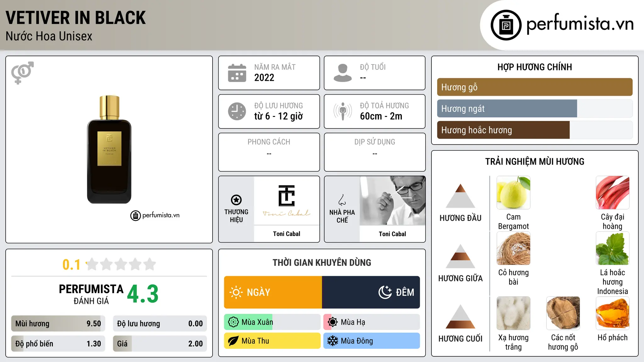Select the Các nốt hương gỗ image
644x362 pixels.
(563, 313)
